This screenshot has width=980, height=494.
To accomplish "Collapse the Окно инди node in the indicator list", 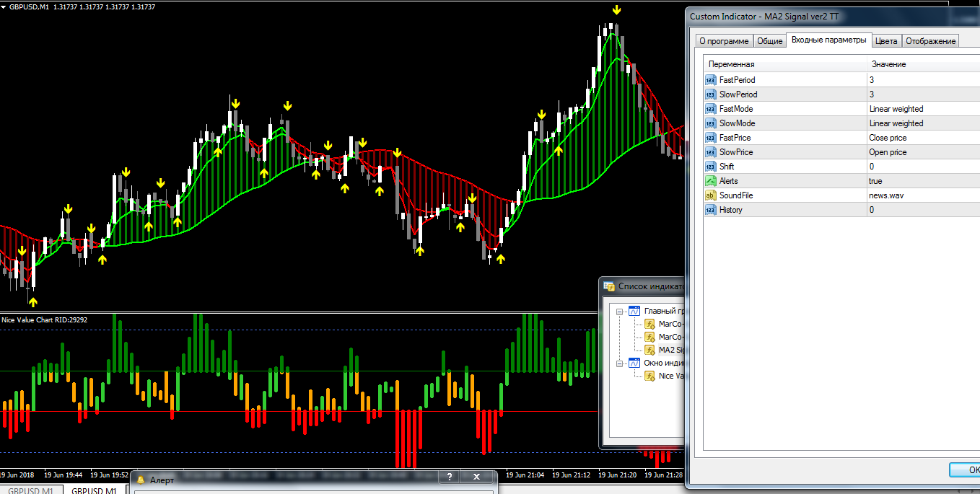I will point(619,363).
